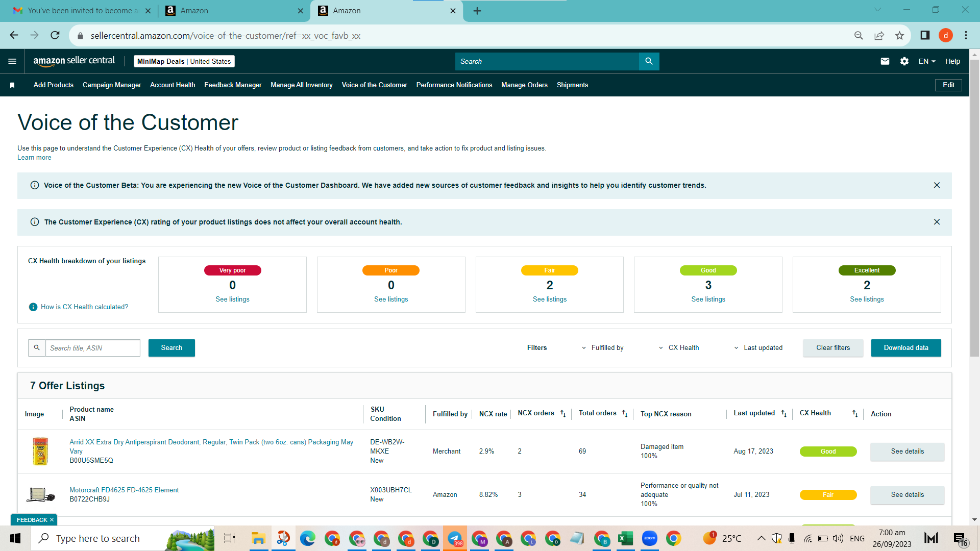Open the Chrome tab search chevron

click(877, 10)
